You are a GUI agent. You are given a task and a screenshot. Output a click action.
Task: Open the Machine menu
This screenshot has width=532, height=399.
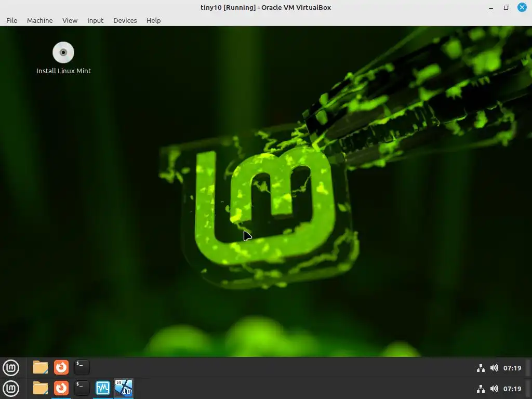pyautogui.click(x=39, y=20)
